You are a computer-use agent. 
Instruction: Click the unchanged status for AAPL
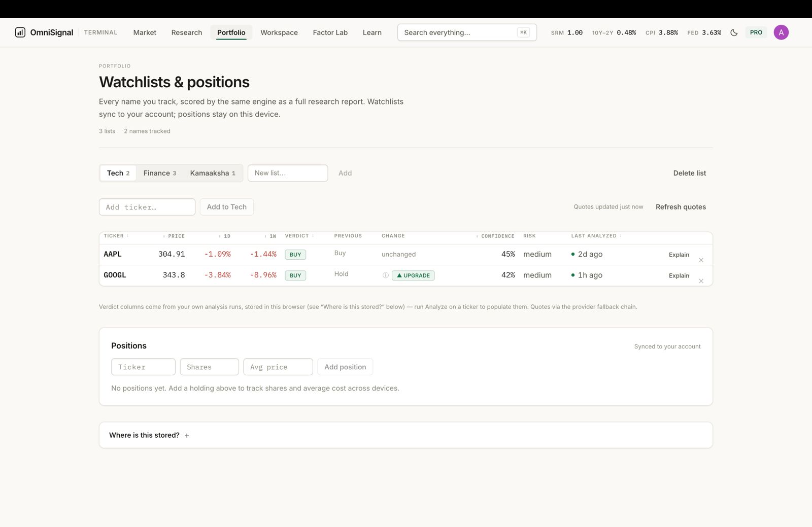(398, 254)
